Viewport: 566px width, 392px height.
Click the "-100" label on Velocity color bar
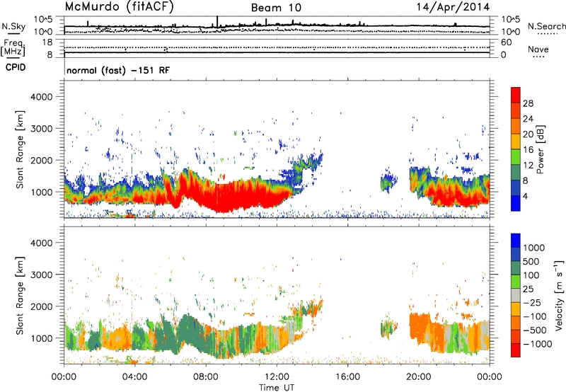535,316
